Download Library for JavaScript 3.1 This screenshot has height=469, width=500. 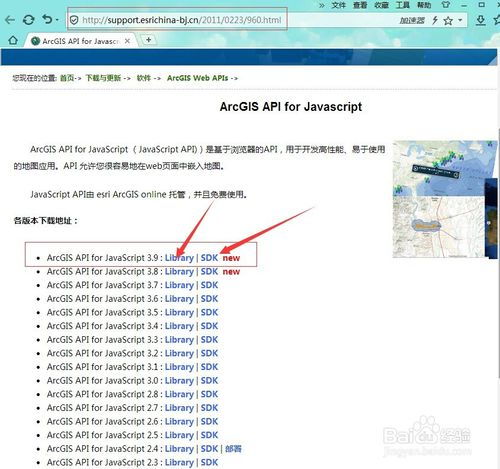179,367
